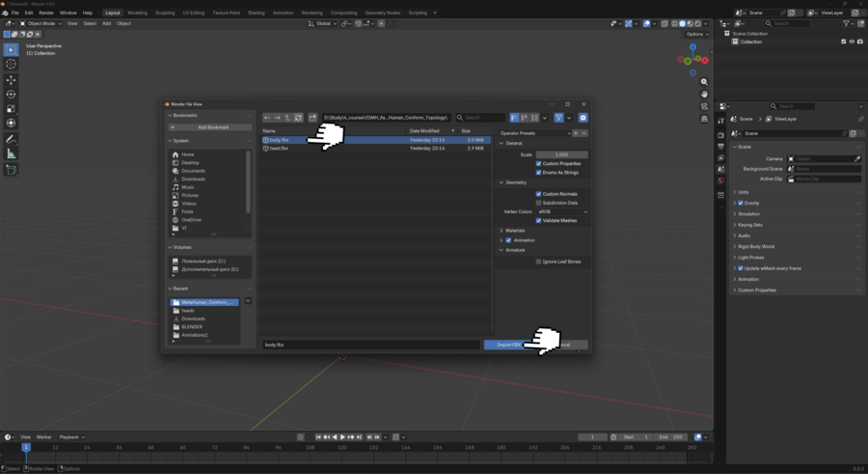Viewport: 868px width, 474px height.
Task: Switch to the Sculpting workspace tab
Action: point(165,13)
